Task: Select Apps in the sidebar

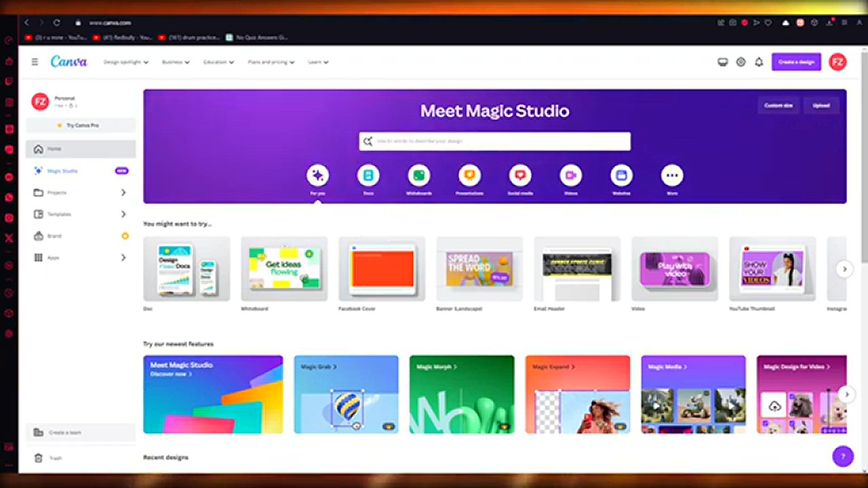Action: [81, 258]
